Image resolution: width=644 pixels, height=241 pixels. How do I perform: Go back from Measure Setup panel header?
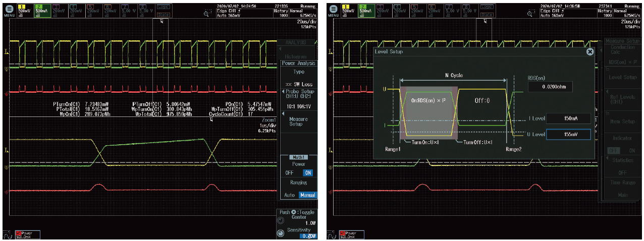622,40
